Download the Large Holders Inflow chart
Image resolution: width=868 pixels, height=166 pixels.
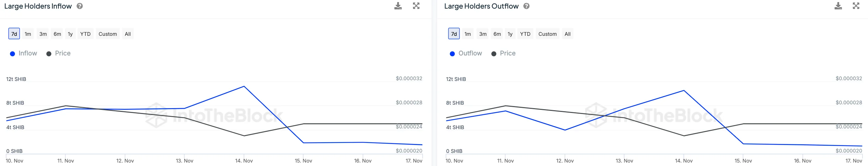tap(398, 6)
